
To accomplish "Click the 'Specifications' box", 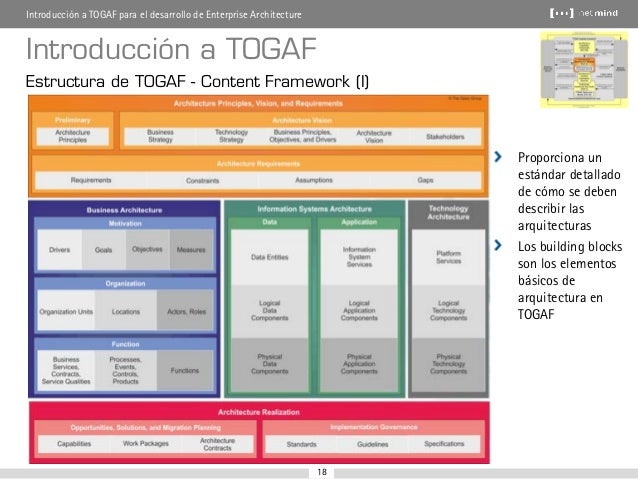I will [444, 444].
